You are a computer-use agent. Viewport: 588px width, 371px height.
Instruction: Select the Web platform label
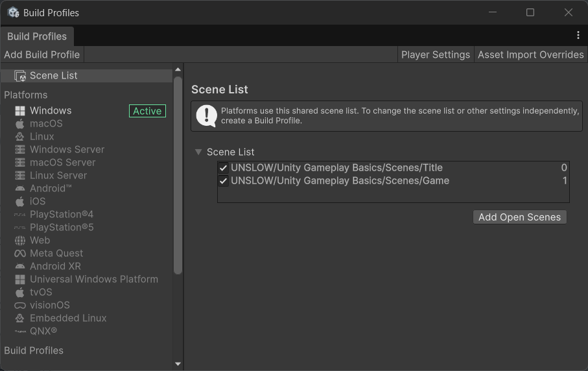click(x=40, y=241)
